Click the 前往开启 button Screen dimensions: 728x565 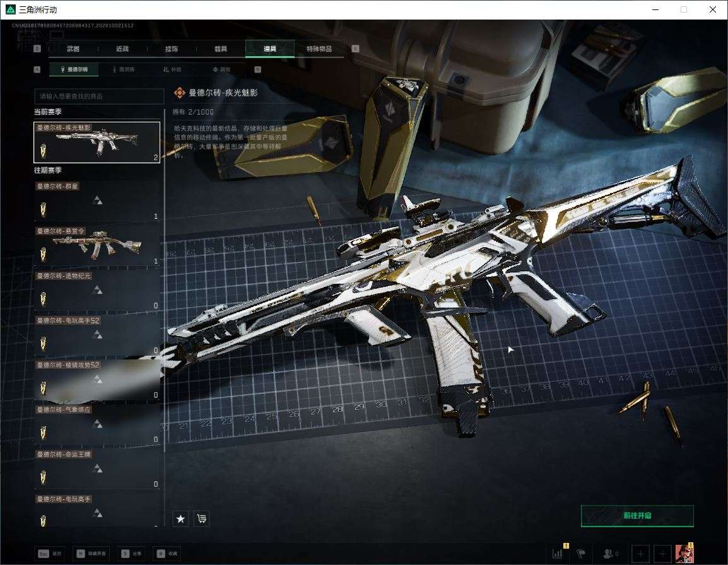tap(637, 515)
